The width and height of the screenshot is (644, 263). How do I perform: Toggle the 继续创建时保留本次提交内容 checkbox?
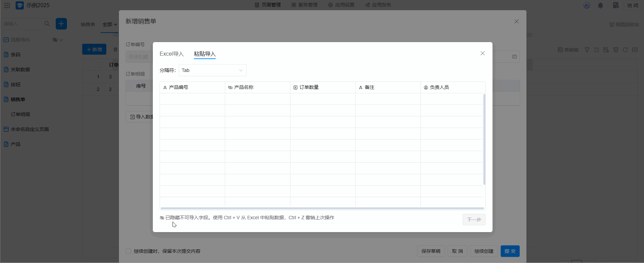pos(128,251)
